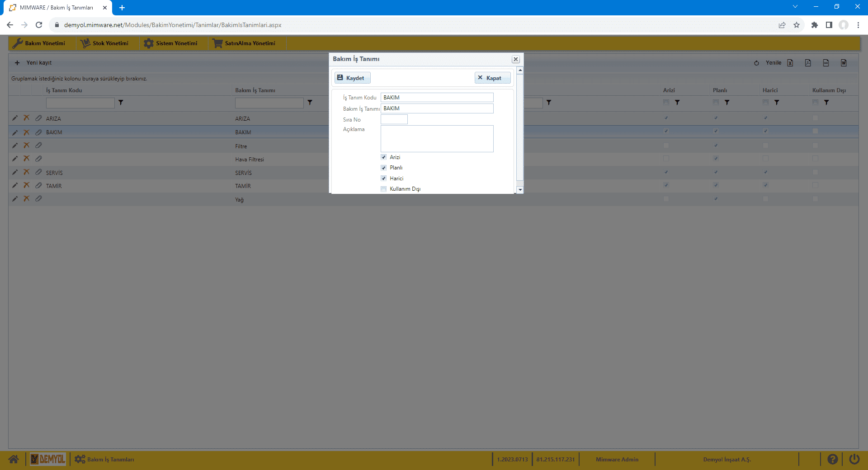This screenshot has height=470, width=868.
Task: Click the Sıra No input field
Action: pos(394,119)
